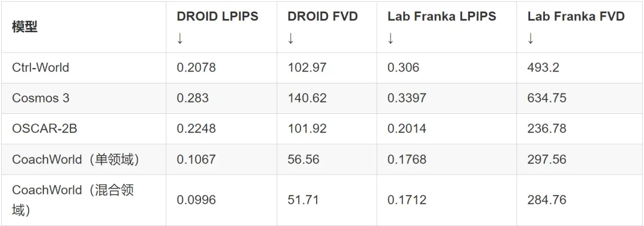Click the Lab Franka FVD header
The height and width of the screenshot is (226, 644).
(576, 17)
